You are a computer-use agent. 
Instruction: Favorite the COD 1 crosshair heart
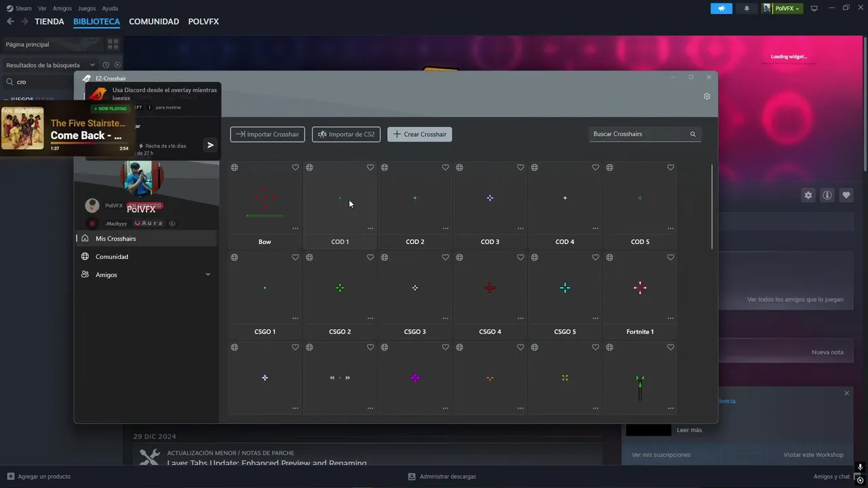pyautogui.click(x=370, y=167)
